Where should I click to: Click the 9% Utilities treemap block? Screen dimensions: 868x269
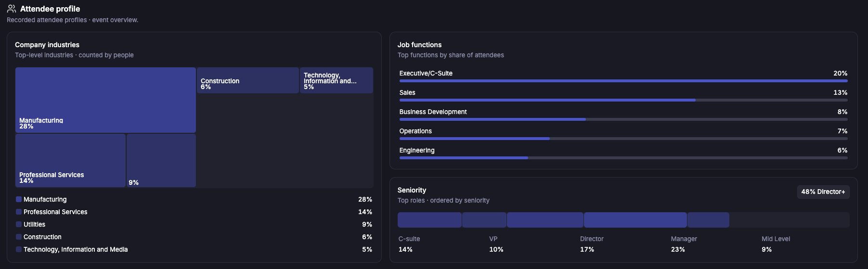point(161,160)
